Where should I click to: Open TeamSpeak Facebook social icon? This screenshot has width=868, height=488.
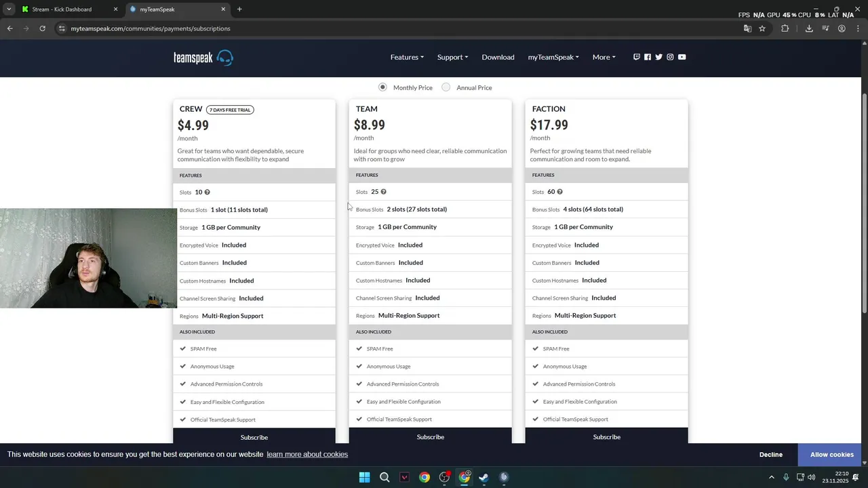click(x=648, y=57)
